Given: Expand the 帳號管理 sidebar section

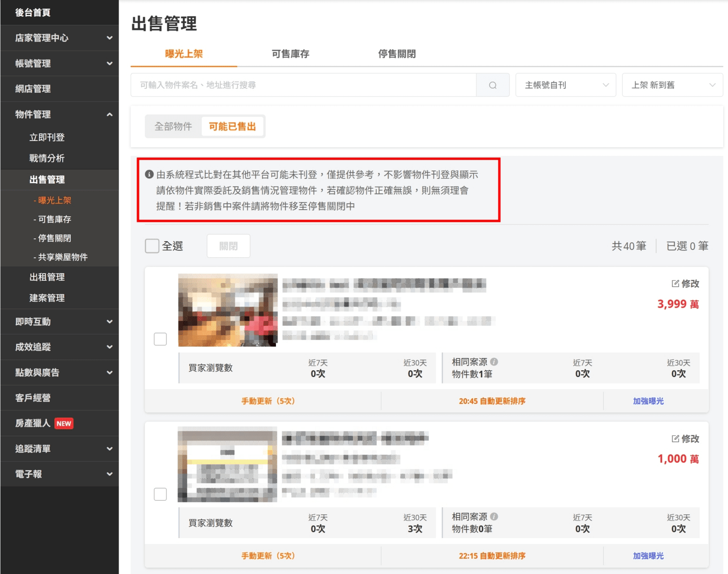Looking at the screenshot, I should pyautogui.click(x=59, y=63).
